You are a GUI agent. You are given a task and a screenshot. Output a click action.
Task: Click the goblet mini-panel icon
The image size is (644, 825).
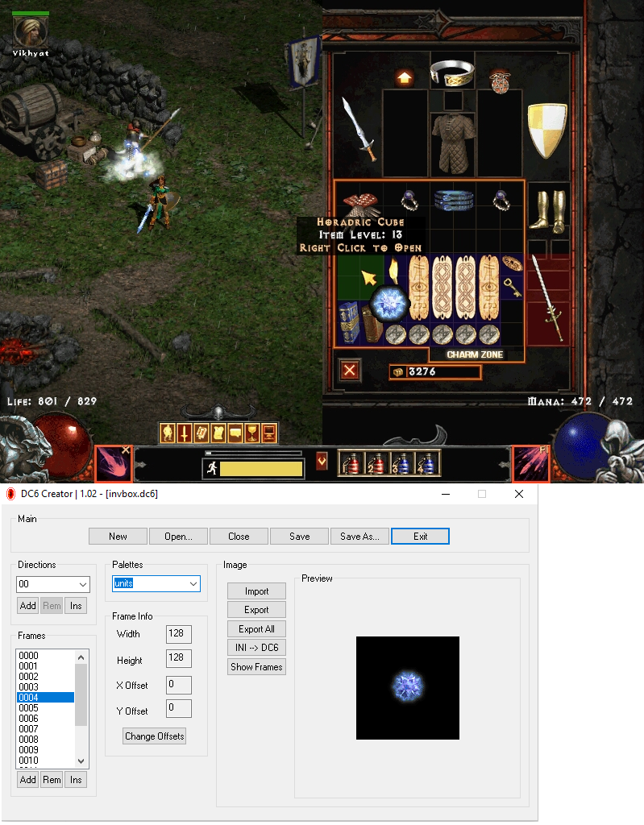pos(252,433)
